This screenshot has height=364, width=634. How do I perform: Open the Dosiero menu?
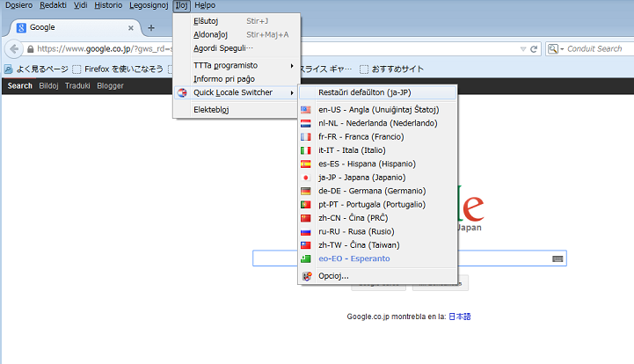19,5
